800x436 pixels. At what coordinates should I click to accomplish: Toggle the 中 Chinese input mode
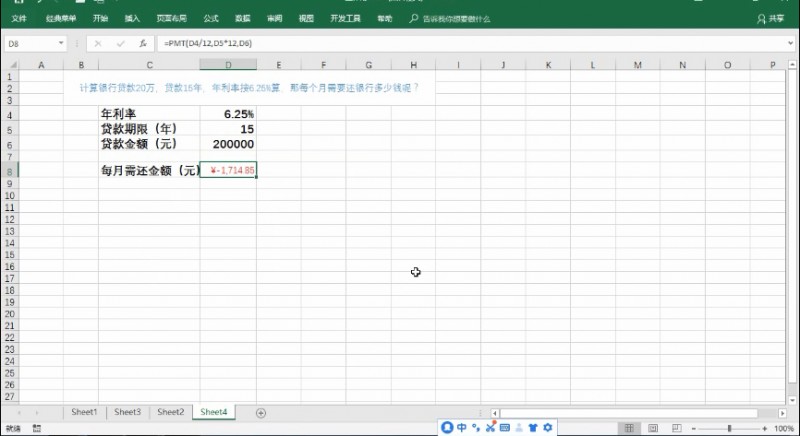462,427
